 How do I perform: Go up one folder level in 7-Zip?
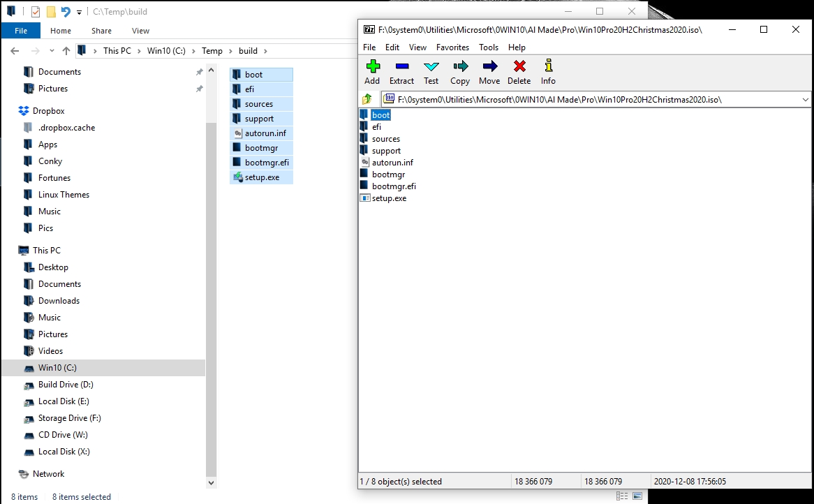pos(367,99)
